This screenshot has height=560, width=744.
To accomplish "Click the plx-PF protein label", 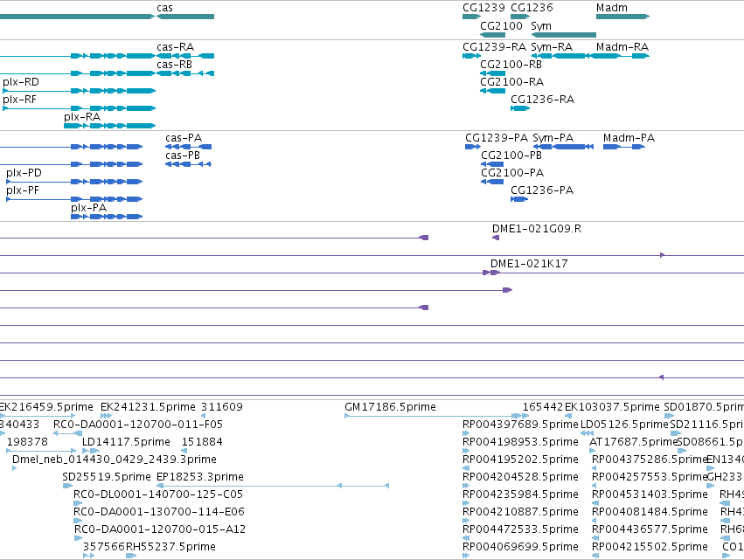I will 23,190.
